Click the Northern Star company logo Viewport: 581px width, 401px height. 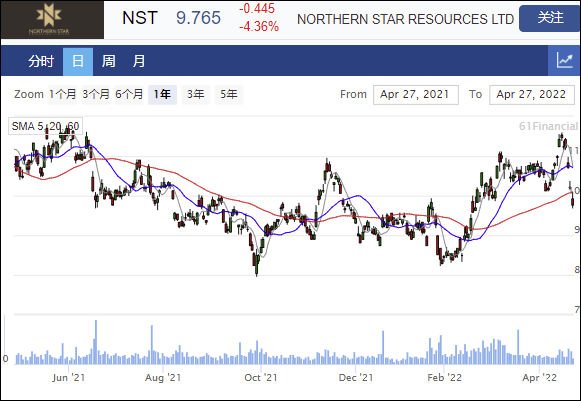52,20
